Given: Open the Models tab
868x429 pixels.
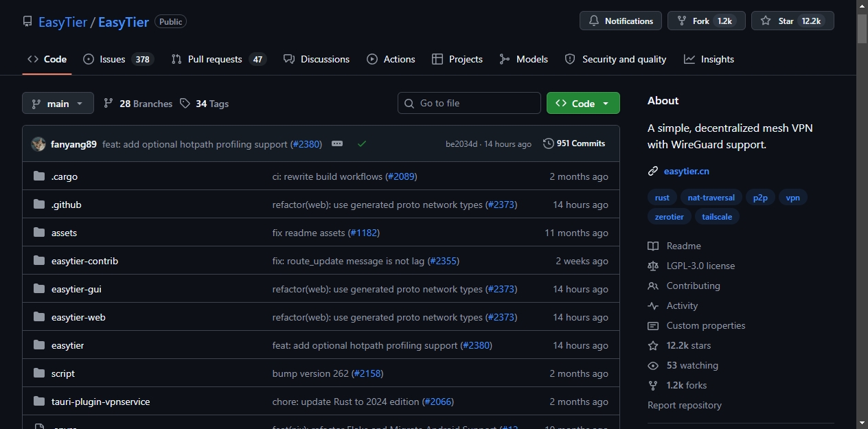Looking at the screenshot, I should point(523,59).
